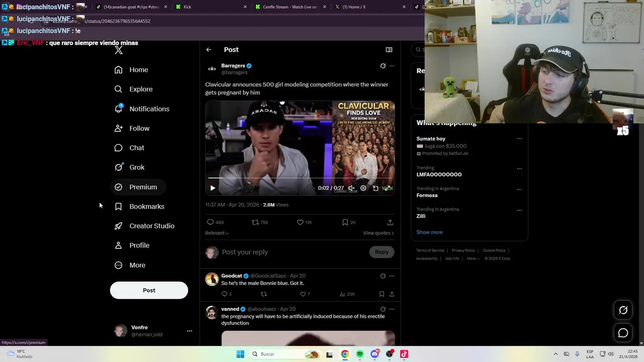Open Barragers profile name
The width and height of the screenshot is (644, 362).
[x=233, y=66]
